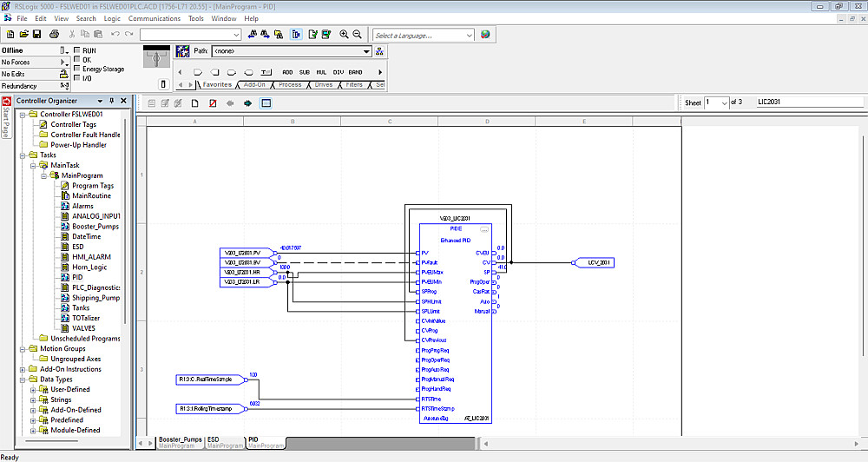868x462 pixels.
Task: Click the green next sheet arrow
Action: pos(247,103)
